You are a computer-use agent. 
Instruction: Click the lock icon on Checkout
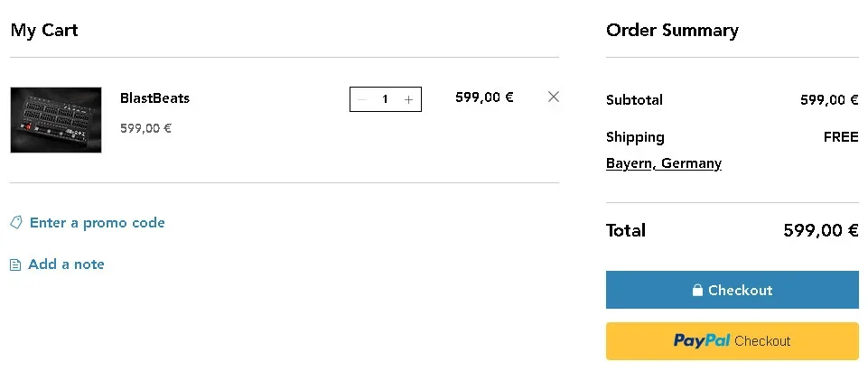click(697, 291)
